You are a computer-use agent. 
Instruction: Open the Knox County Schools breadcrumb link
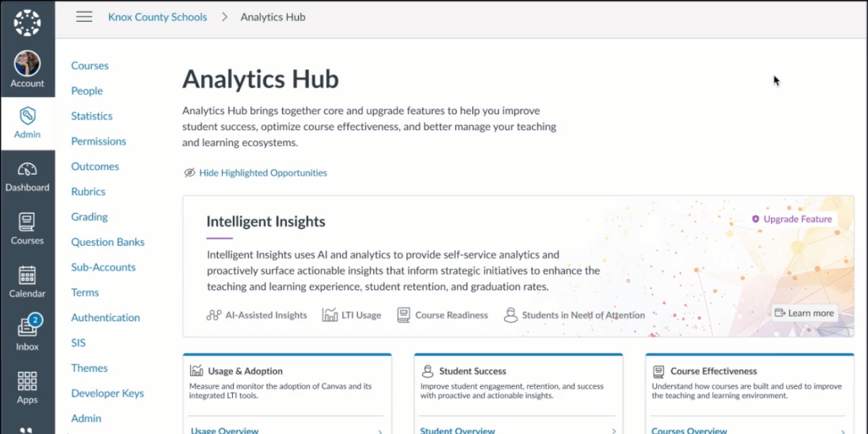157,17
